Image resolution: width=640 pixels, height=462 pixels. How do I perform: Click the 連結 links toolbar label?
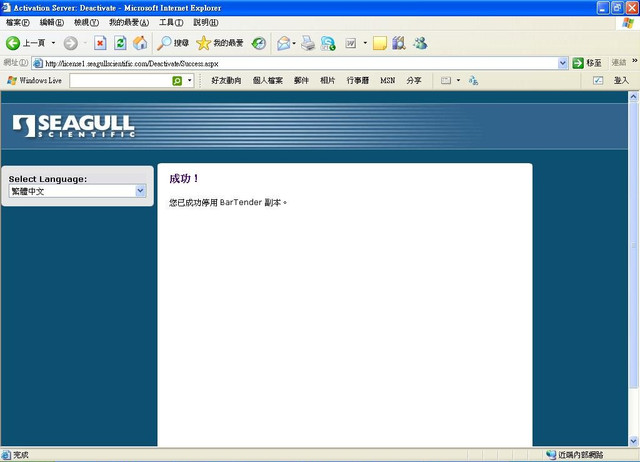click(619, 62)
